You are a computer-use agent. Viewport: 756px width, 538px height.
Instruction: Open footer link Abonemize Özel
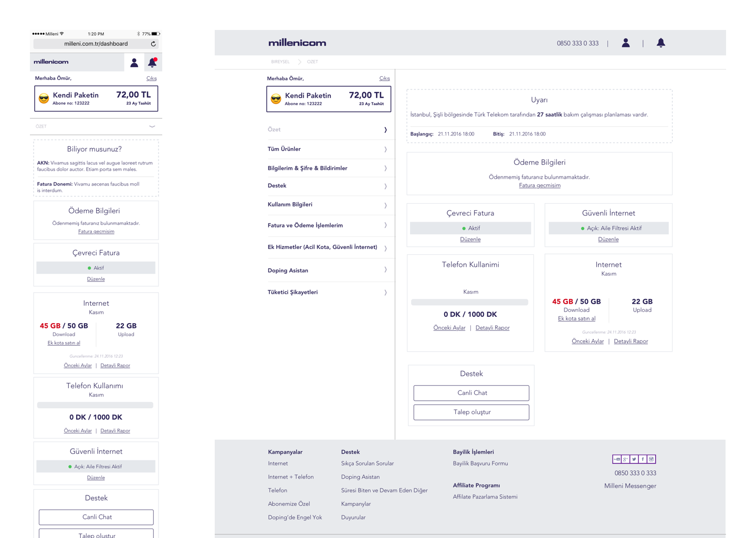tap(289, 504)
